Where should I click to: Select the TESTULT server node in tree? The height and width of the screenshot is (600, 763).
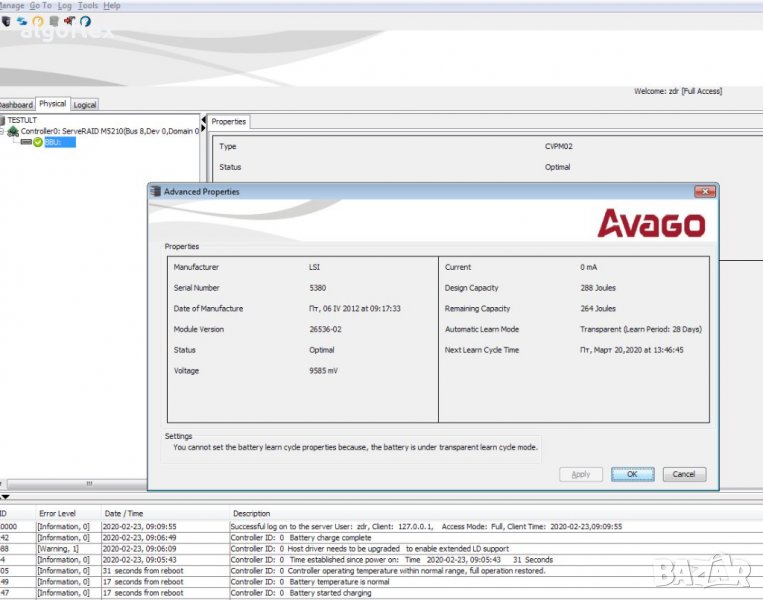click(x=21, y=120)
